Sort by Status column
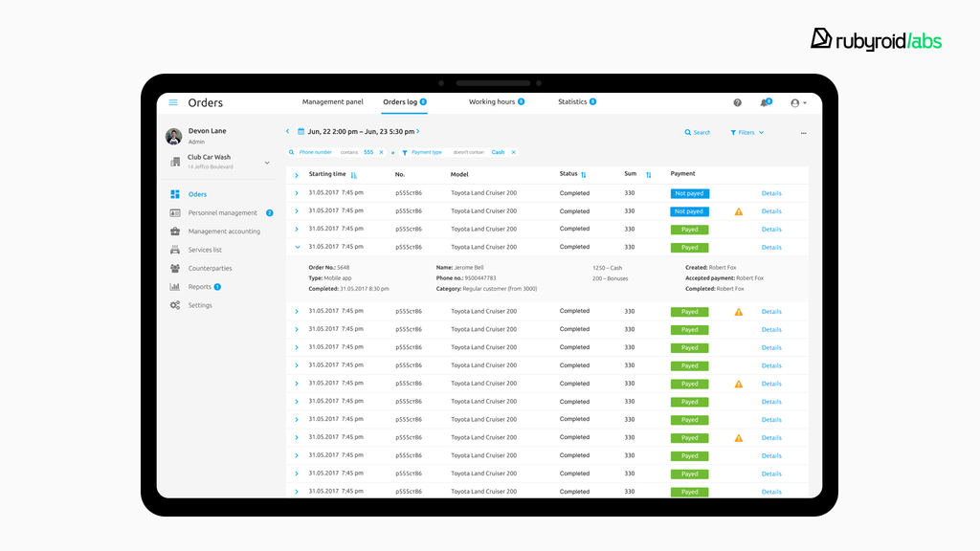This screenshot has height=551, width=980. [x=584, y=175]
